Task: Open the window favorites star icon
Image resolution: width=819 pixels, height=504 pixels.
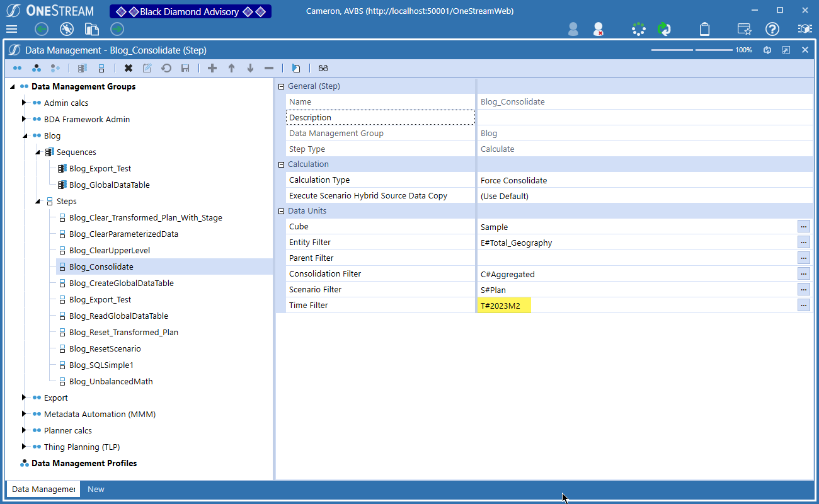Action: [x=744, y=29]
